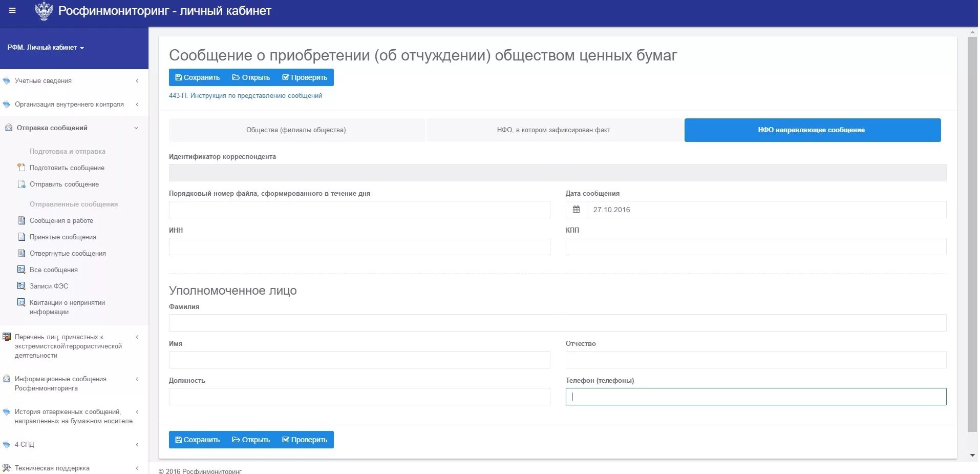Click the Техническая поддержка tools icon
The image size is (980, 474).
(x=7, y=468)
